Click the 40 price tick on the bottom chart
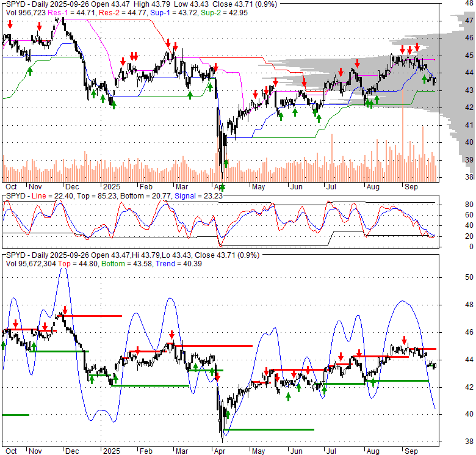476x455 pixels. click(x=469, y=414)
